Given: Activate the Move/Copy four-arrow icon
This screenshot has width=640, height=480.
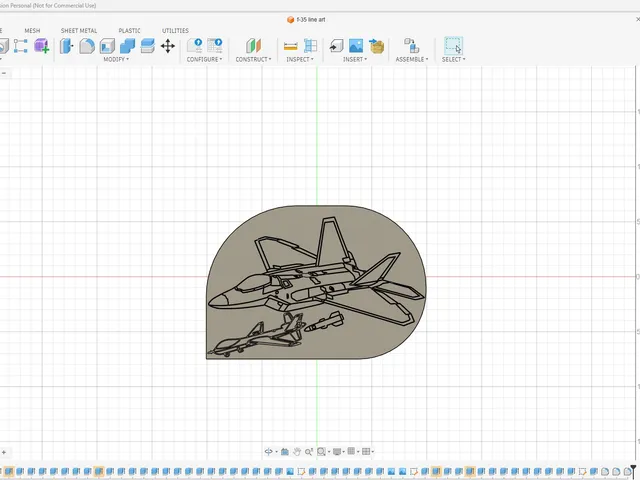Looking at the screenshot, I should (168, 46).
